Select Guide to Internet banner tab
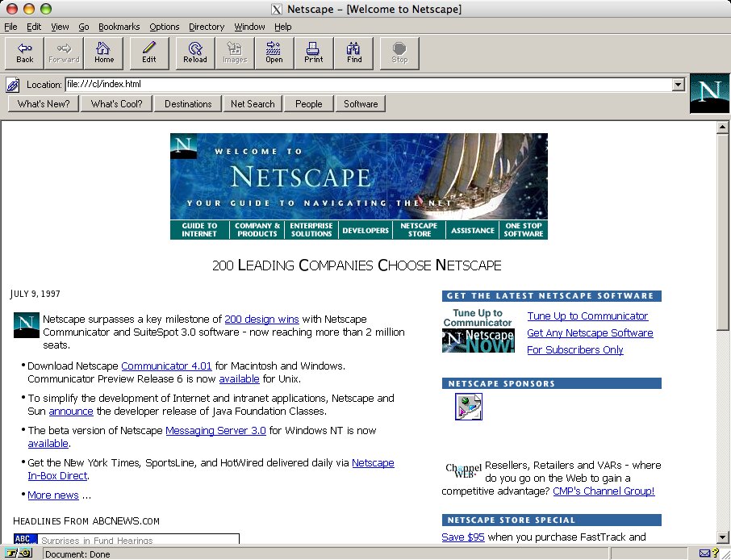 (x=199, y=229)
